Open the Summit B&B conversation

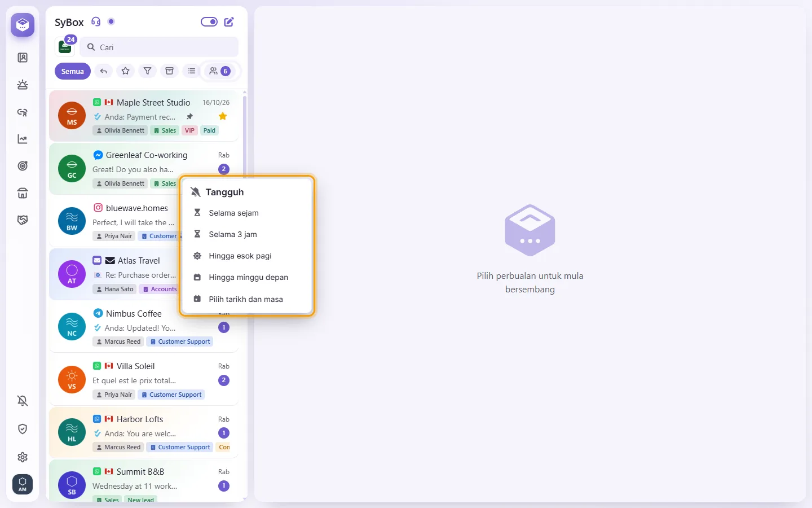[144, 481]
